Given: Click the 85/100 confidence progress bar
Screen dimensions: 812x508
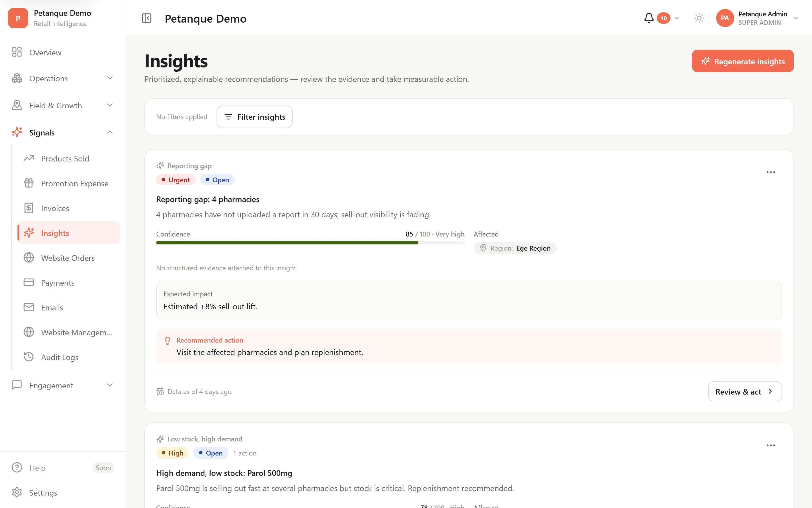Looking at the screenshot, I should pyautogui.click(x=310, y=243).
